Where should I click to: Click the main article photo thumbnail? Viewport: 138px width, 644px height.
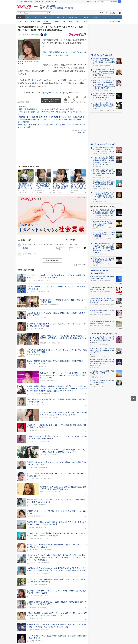(29, 49)
